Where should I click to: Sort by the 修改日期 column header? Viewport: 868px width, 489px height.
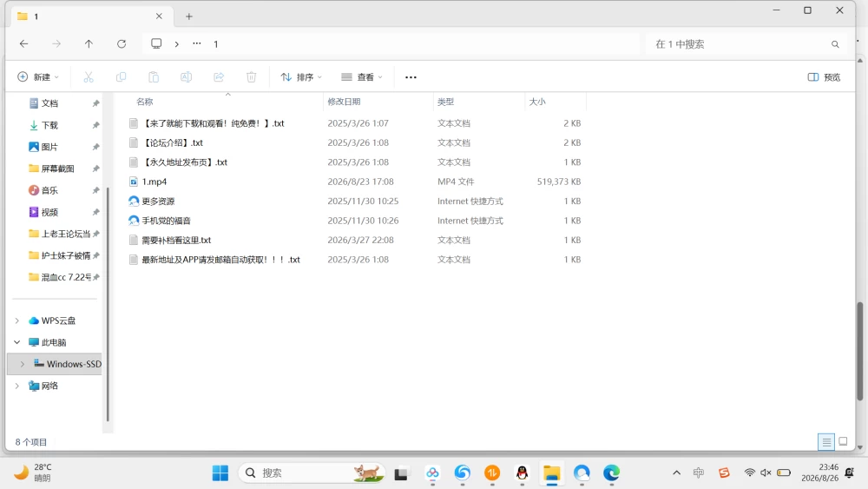(x=344, y=102)
